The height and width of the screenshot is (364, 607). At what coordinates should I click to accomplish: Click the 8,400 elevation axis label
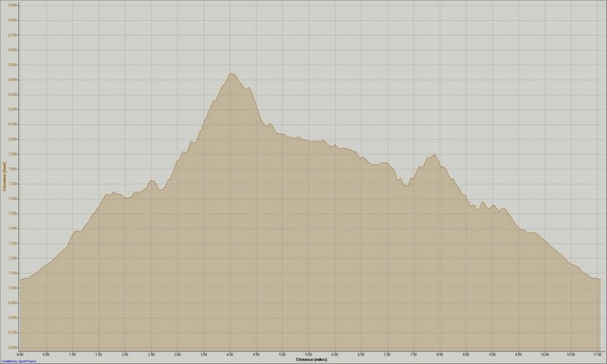tap(12, 80)
